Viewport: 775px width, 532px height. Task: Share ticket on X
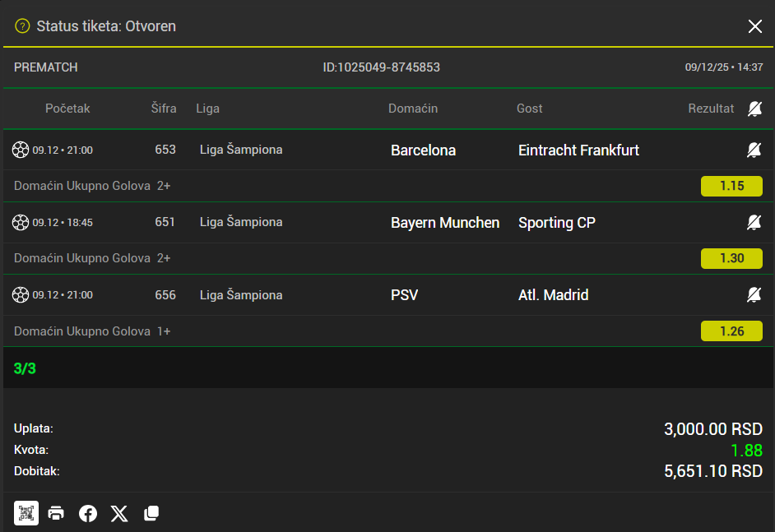pos(119,513)
